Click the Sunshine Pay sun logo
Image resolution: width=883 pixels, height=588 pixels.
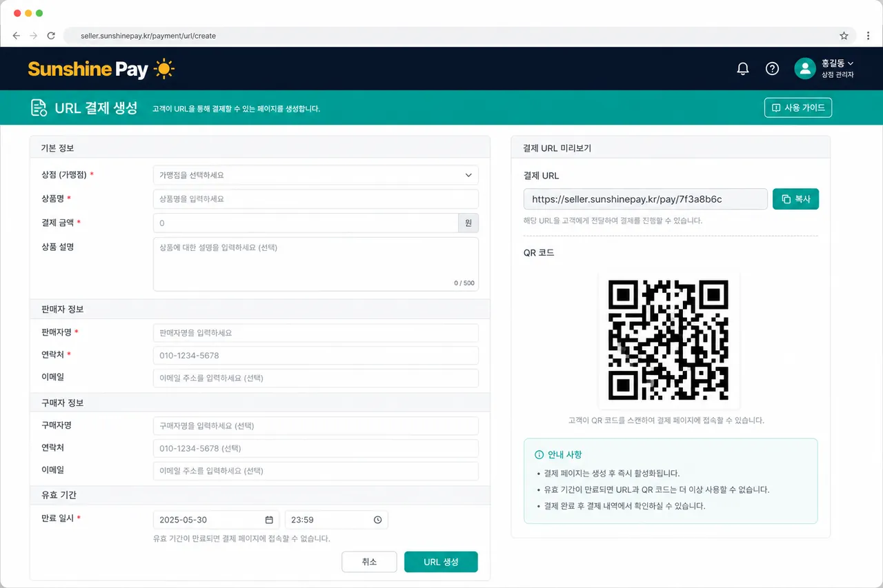tap(164, 68)
